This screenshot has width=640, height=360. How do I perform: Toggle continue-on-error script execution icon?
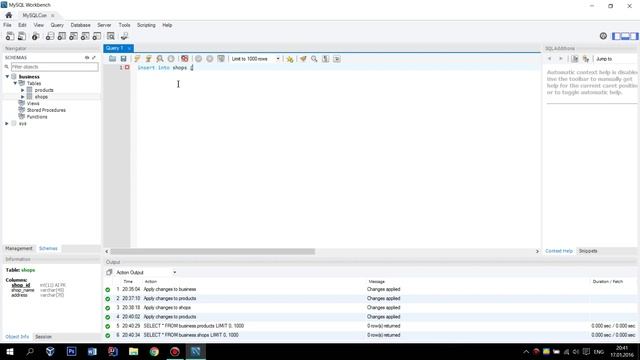(184, 59)
